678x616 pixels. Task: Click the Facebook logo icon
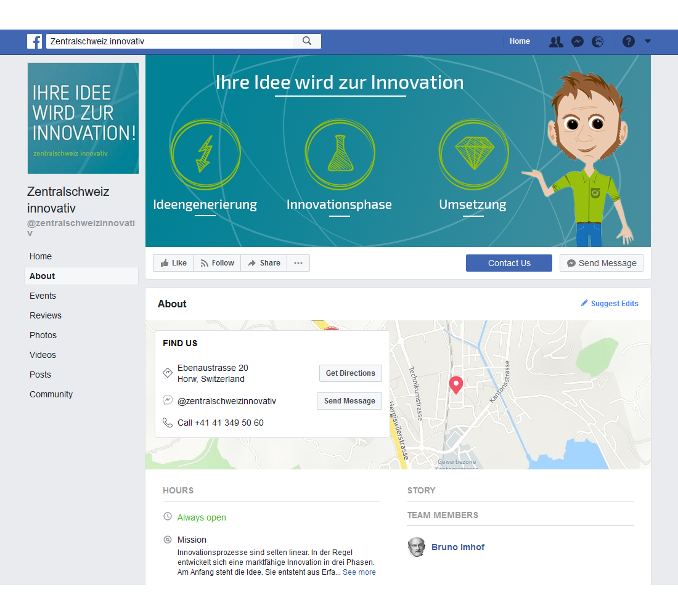35,41
